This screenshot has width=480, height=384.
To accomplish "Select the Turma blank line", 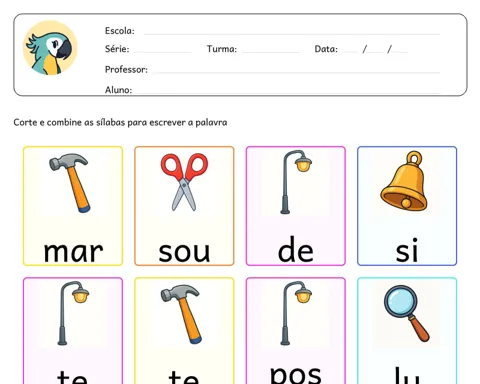I will 271,52.
